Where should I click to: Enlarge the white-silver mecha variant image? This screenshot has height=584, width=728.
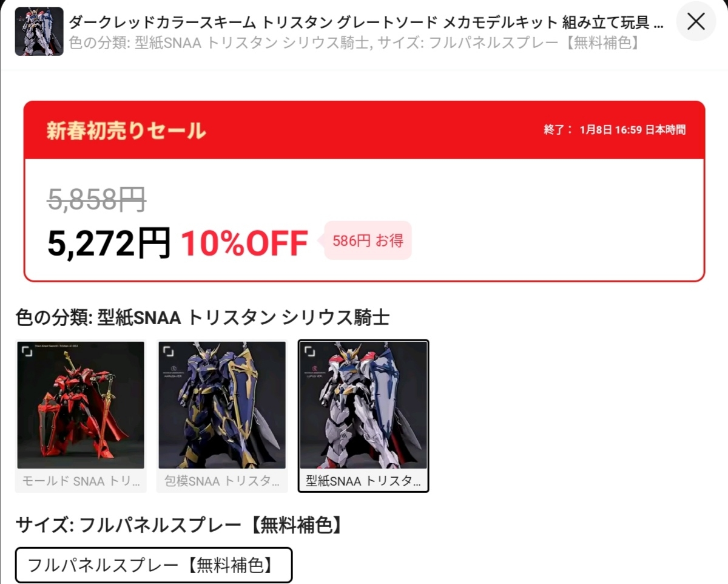(309, 351)
